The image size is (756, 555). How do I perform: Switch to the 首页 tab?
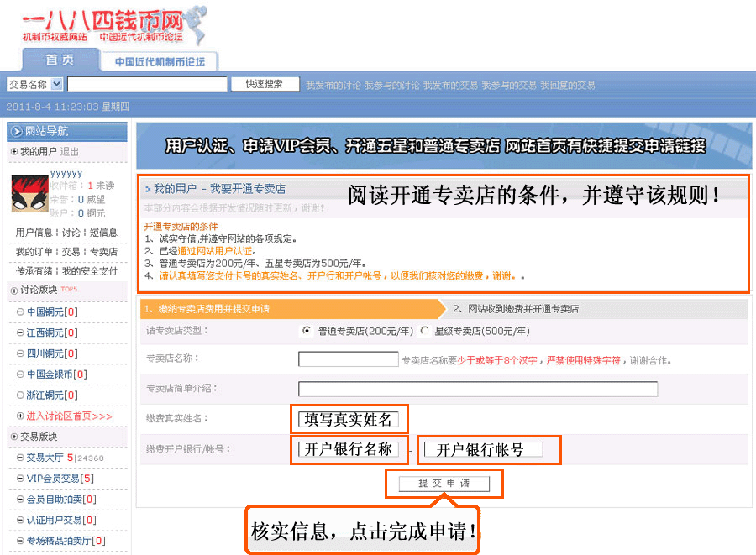click(60, 60)
